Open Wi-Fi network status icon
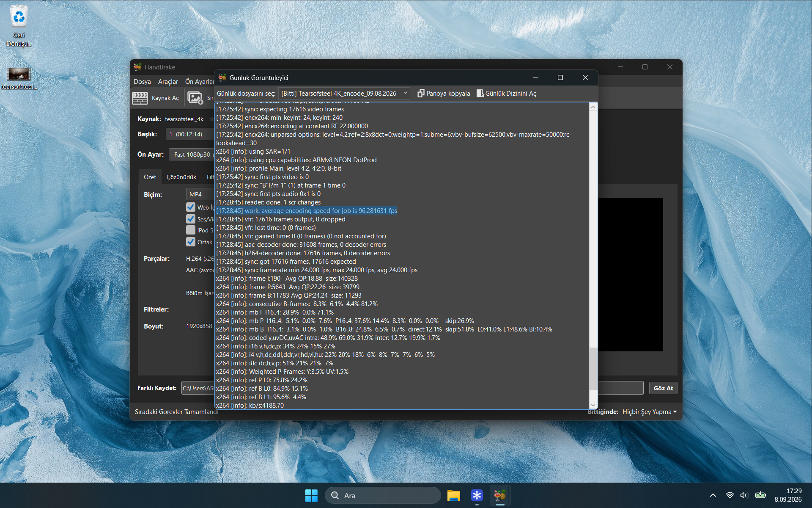The width and height of the screenshot is (812, 508). click(x=730, y=495)
